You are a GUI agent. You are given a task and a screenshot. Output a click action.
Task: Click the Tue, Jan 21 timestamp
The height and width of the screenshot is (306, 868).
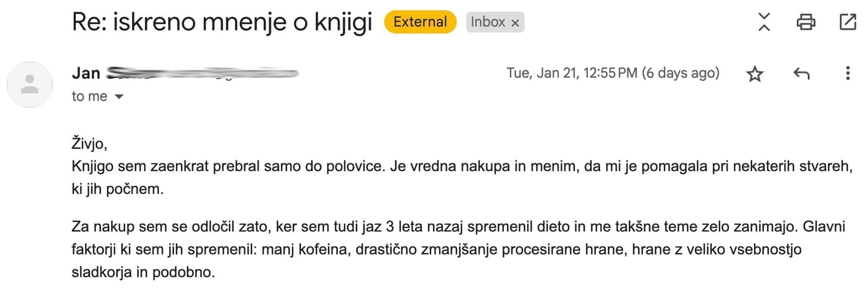(613, 73)
